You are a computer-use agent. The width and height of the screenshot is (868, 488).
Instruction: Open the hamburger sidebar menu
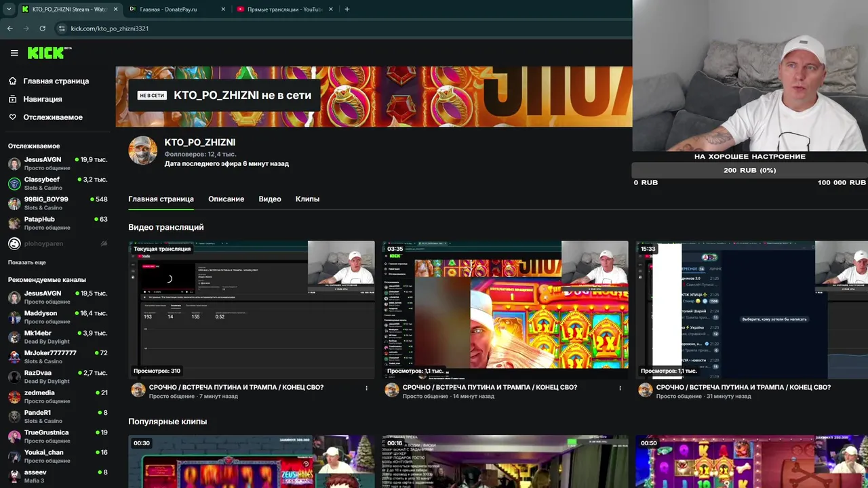14,53
